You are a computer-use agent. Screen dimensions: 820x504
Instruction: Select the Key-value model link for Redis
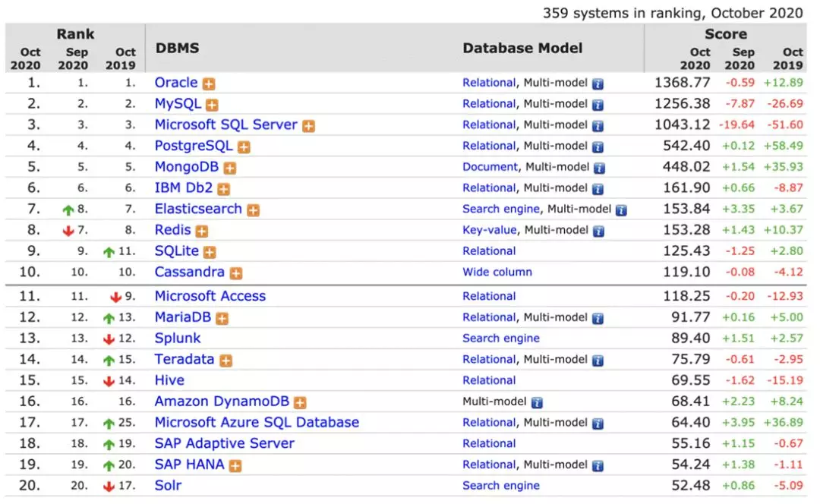(x=489, y=230)
